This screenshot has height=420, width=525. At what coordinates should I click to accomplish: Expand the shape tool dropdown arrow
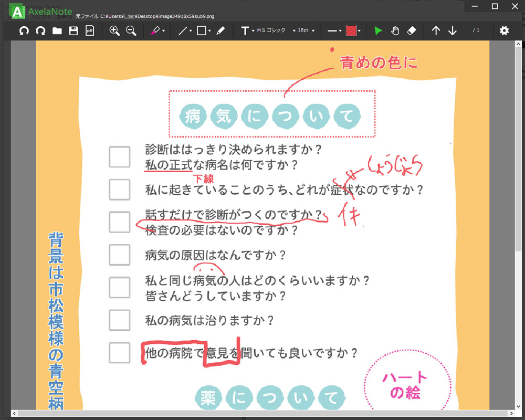click(208, 30)
